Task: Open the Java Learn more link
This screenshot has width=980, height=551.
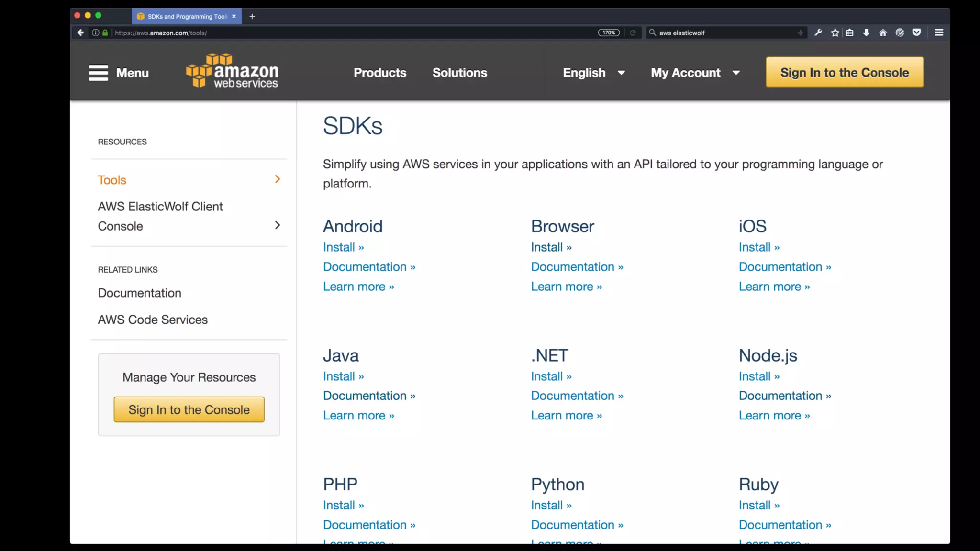Action: 359,415
